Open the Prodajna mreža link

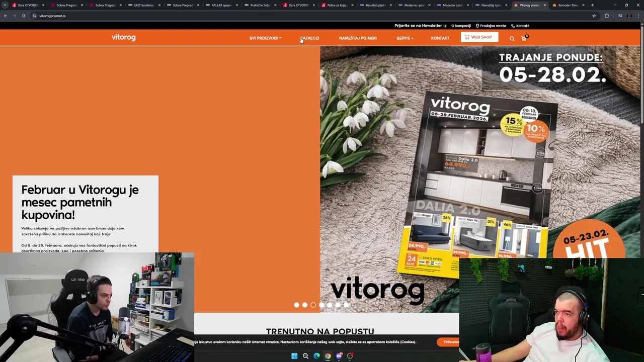click(491, 26)
